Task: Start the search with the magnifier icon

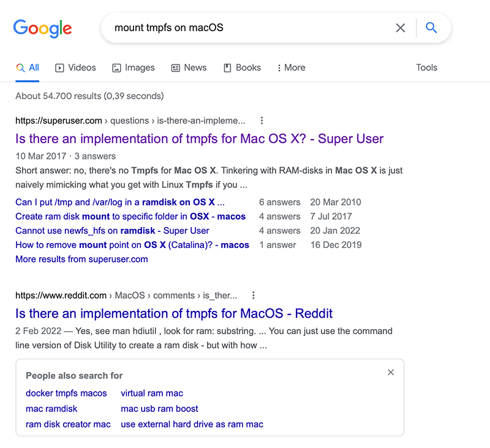Action: (431, 28)
